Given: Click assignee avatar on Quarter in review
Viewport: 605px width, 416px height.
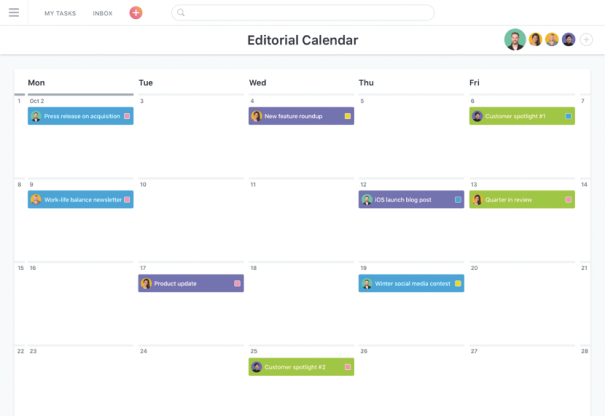Looking at the screenshot, I should 477,200.
